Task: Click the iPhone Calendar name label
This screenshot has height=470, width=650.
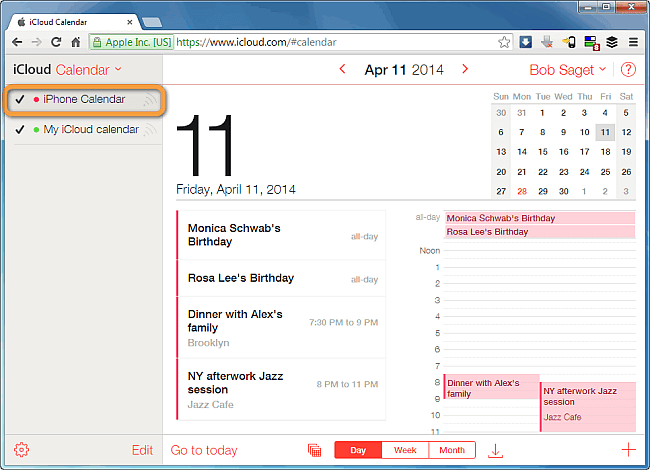Action: point(84,99)
